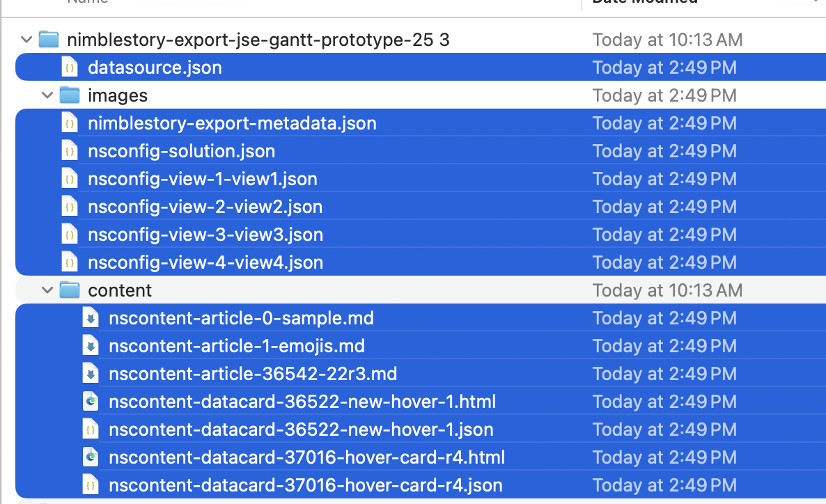
Task: Click the nimblestory-export root folder icon
Action: pyautogui.click(x=48, y=40)
